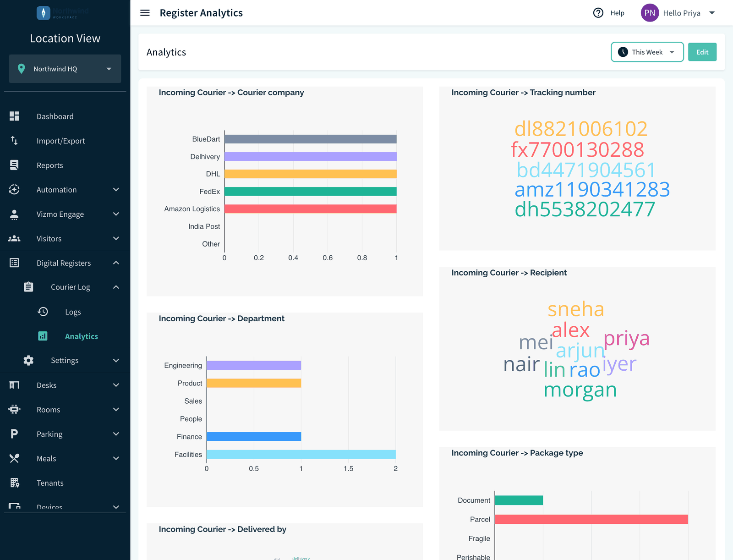Click the Help question mark icon
Image resolution: width=733 pixels, height=560 pixels.
(598, 13)
